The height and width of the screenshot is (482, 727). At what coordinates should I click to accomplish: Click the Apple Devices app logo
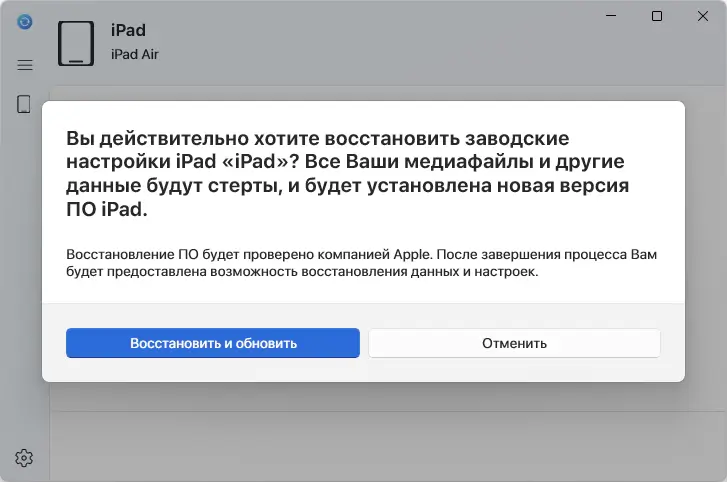click(x=25, y=21)
